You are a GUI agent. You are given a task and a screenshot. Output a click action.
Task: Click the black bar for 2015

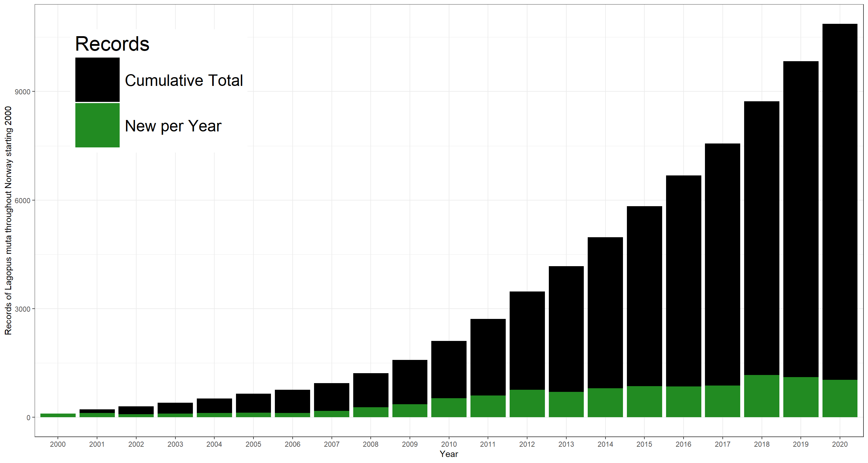[x=644, y=297]
